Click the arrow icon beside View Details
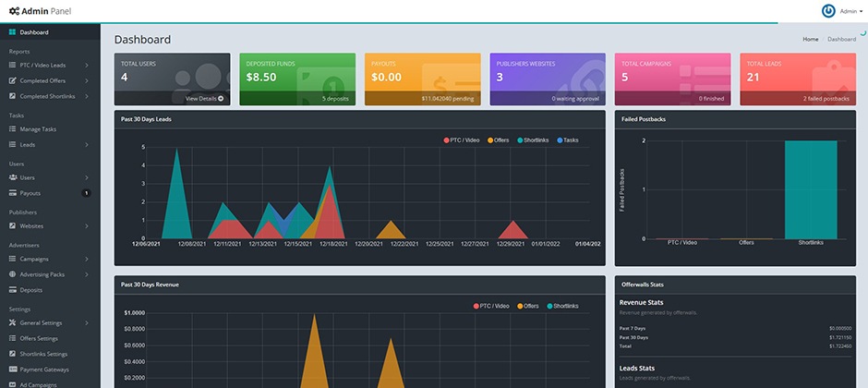868x388 pixels. (x=221, y=99)
